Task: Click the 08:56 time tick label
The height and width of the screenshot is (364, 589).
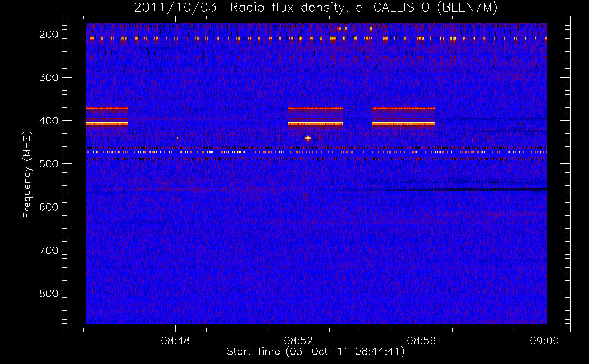Action: click(422, 341)
